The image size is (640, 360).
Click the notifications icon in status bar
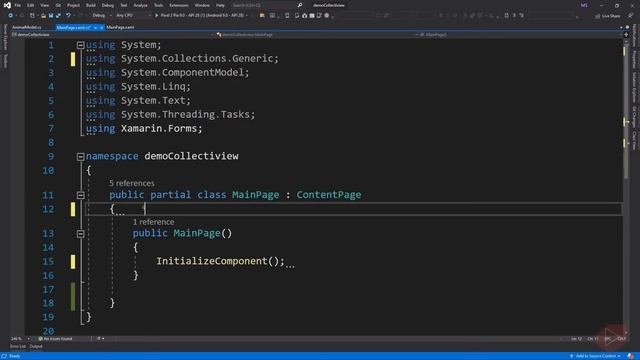tap(631, 356)
